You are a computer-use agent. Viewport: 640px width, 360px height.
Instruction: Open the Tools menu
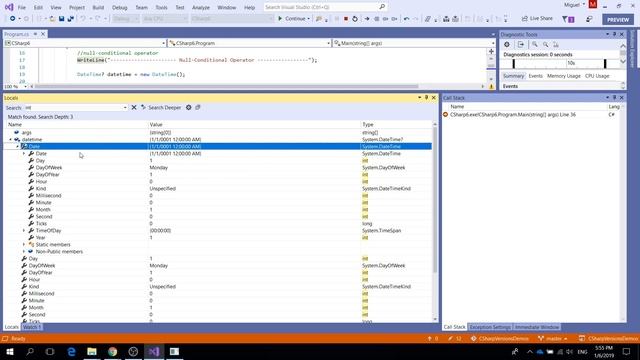point(161,7)
